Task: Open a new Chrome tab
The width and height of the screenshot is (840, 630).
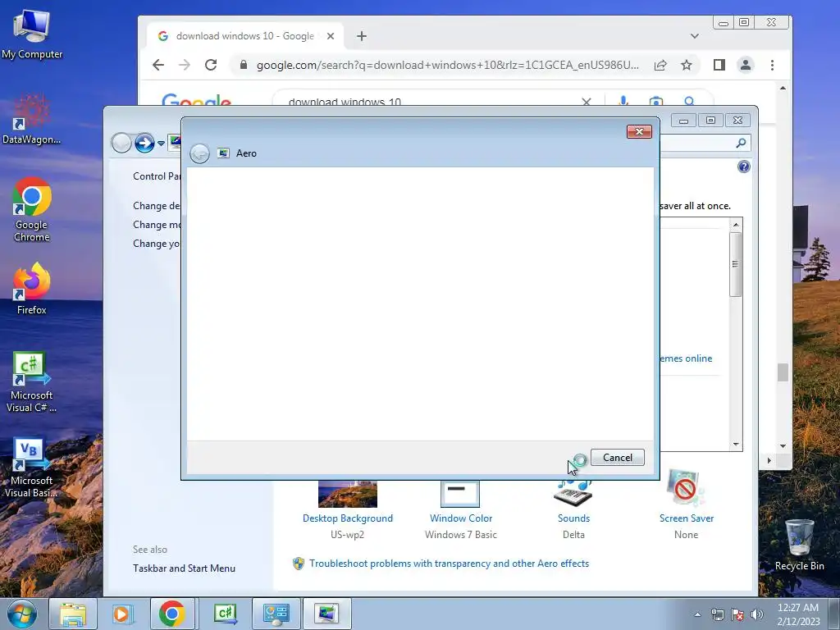Action: pyautogui.click(x=362, y=36)
